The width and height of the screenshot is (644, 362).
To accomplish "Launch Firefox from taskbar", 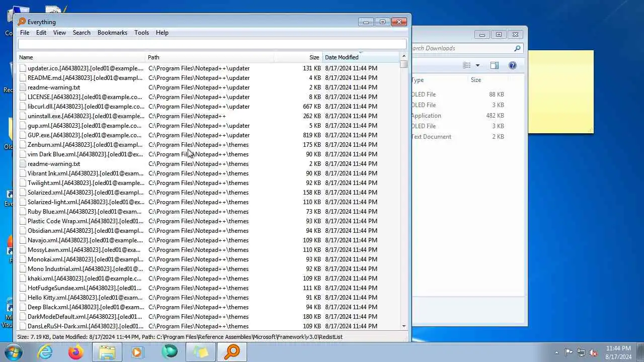I will [x=76, y=352].
